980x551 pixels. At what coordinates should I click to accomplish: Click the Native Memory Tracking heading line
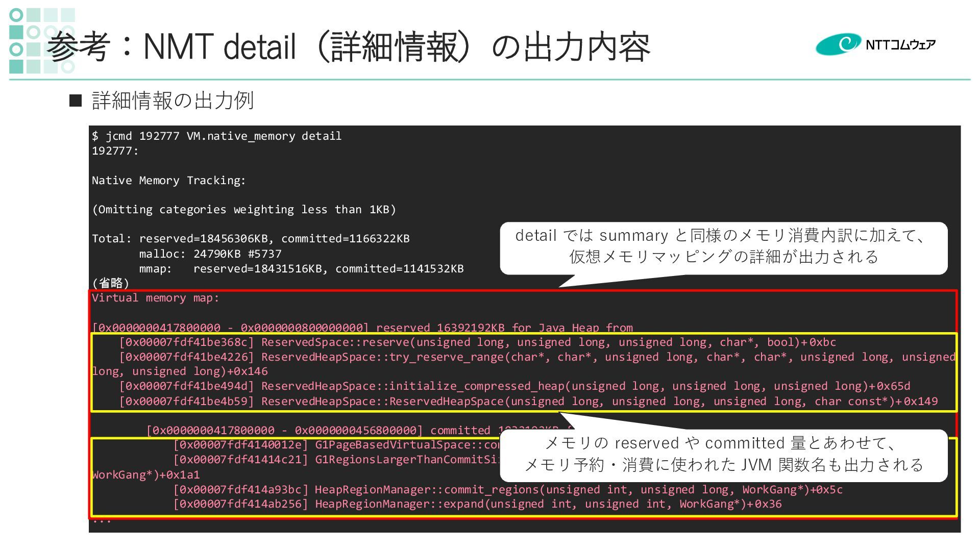(168, 181)
